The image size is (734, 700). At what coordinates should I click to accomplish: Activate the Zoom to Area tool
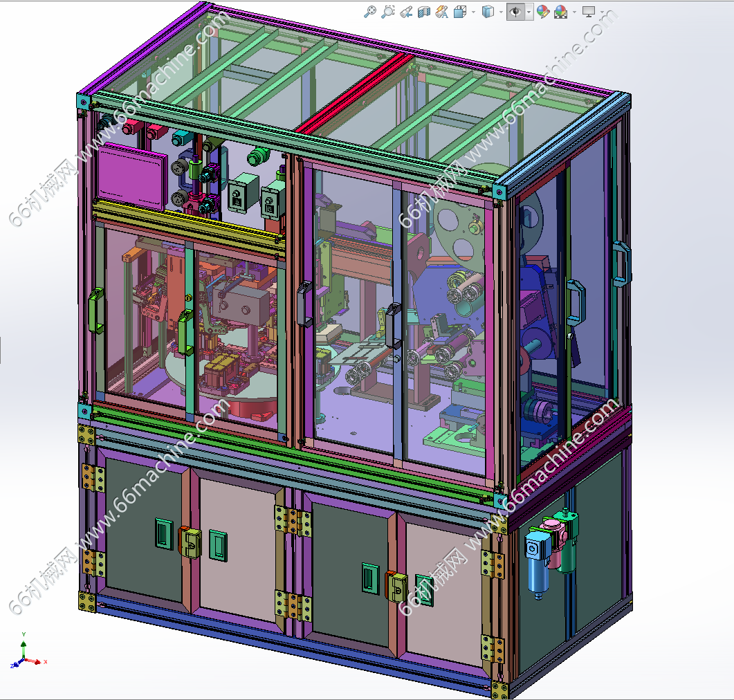(x=388, y=12)
